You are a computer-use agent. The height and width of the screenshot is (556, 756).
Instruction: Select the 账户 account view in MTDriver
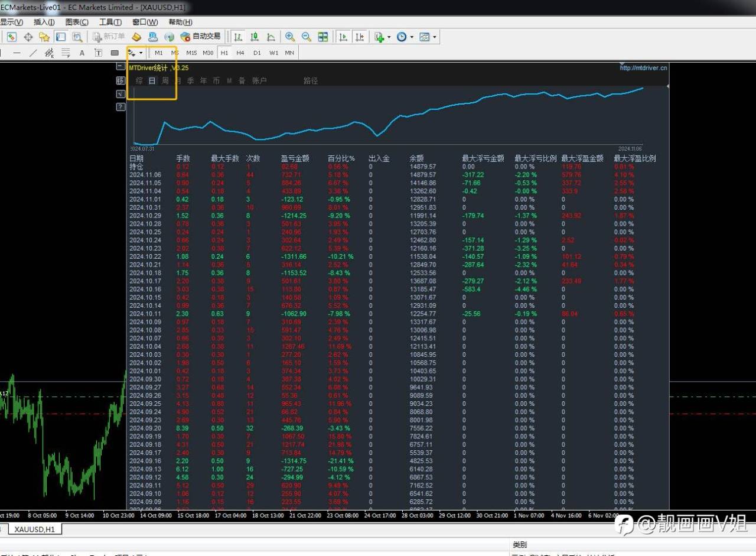(259, 81)
